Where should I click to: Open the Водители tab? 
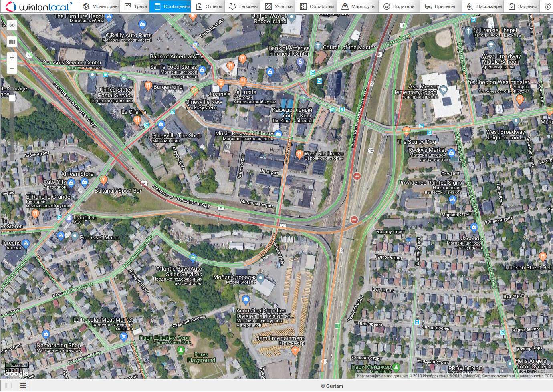click(399, 6)
